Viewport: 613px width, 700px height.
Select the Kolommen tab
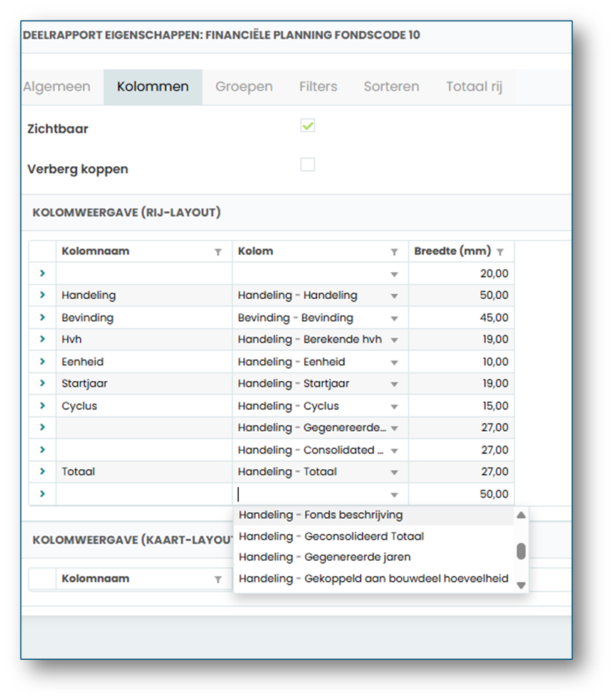point(152,87)
